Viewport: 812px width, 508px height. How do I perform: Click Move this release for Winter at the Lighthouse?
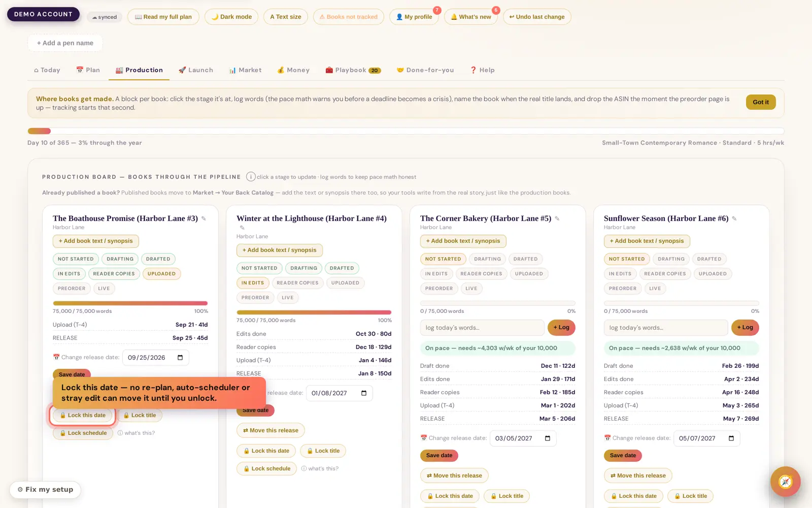pyautogui.click(x=270, y=431)
